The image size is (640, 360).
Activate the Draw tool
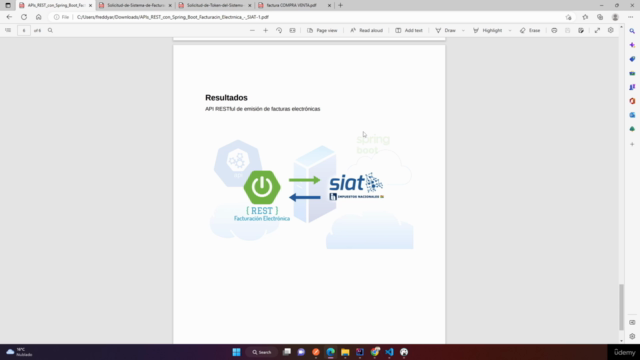[445, 30]
